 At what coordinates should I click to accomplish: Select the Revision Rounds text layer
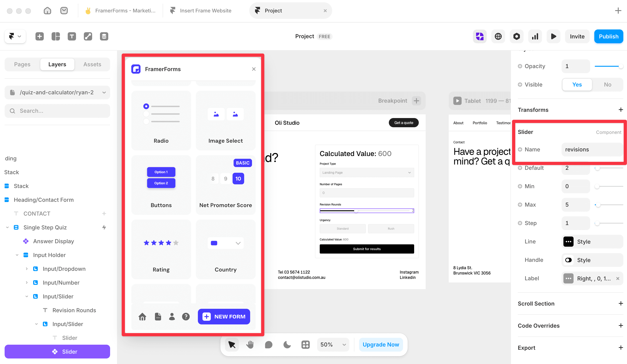[74, 310]
